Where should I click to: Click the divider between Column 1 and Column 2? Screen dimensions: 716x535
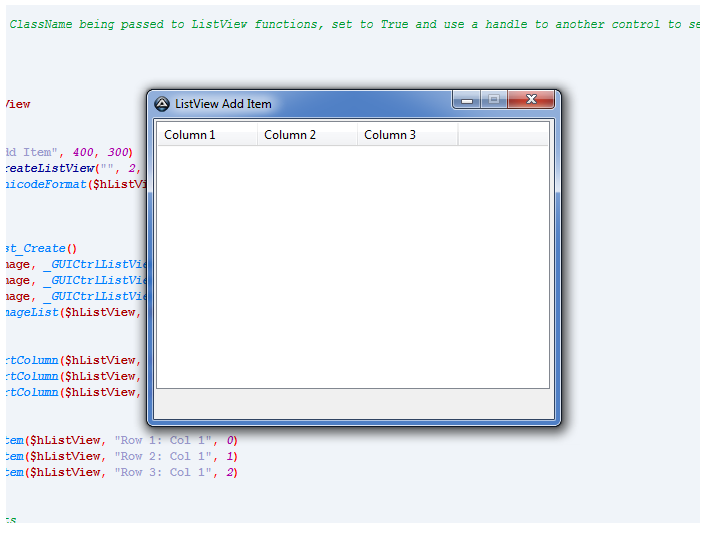point(257,135)
